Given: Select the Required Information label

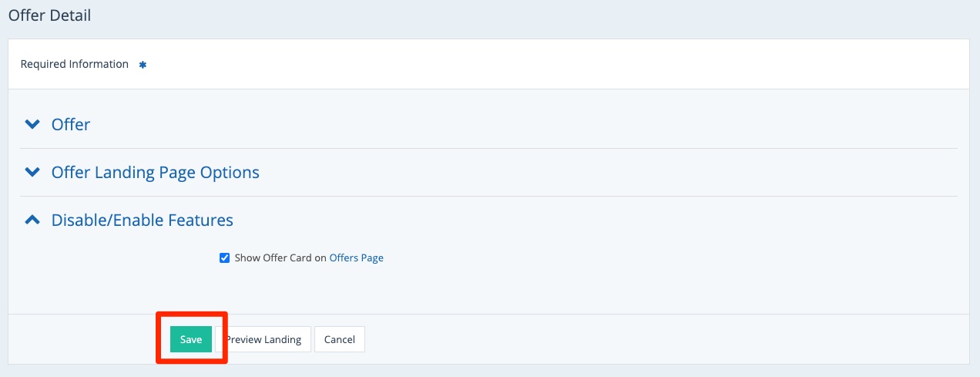Looking at the screenshot, I should (x=75, y=64).
